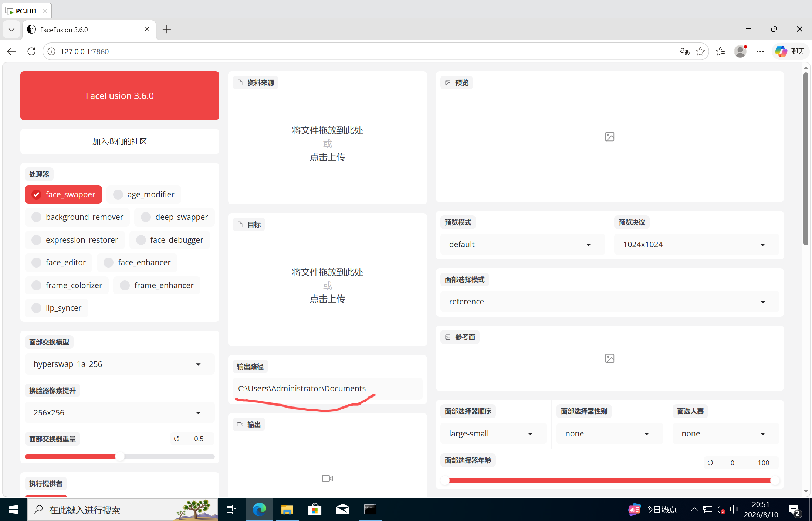Enable the face_enhancer processor
This screenshot has height=521, width=812.
click(x=137, y=262)
